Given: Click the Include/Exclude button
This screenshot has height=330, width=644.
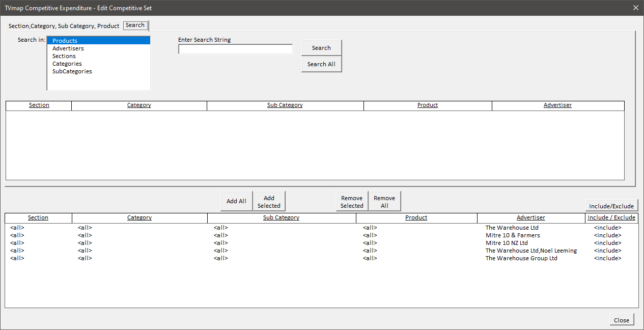Looking at the screenshot, I should (611, 206).
